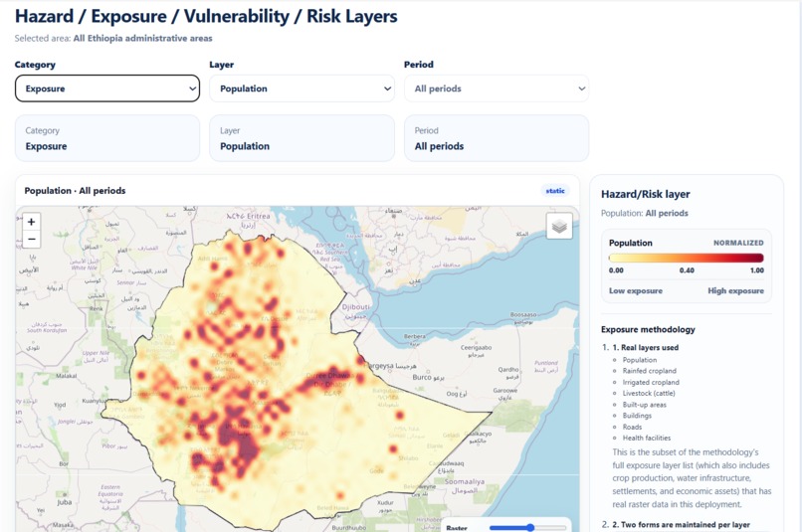Open the Category dropdown showing Exposure
This screenshot has width=802, height=532.
(x=107, y=89)
